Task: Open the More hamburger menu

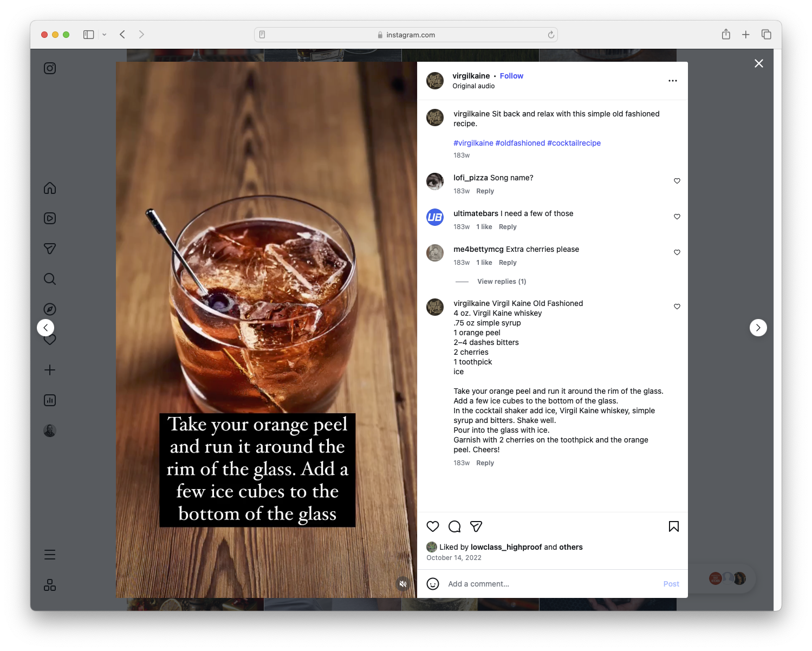Action: 49,554
